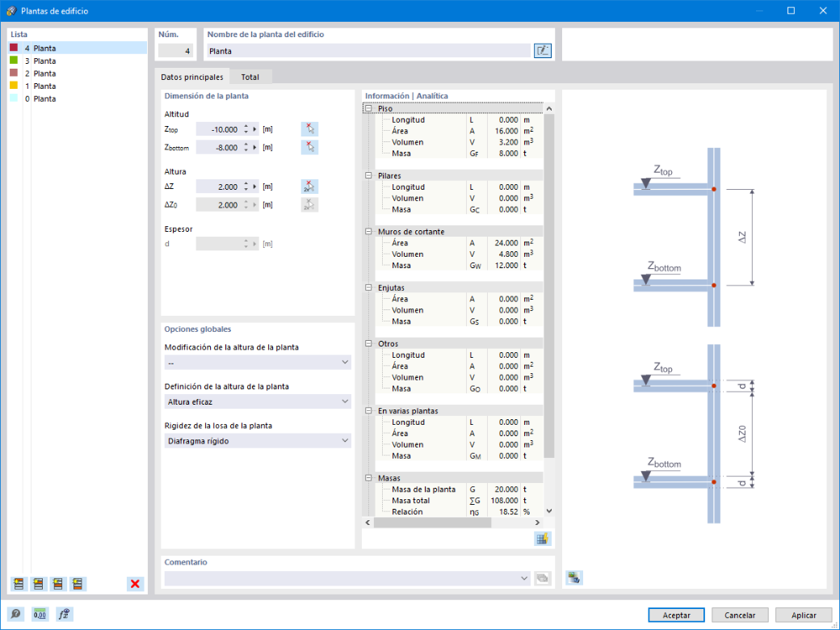Open units and decimals 0.00 icon
This screenshot has height=630, width=840.
click(x=40, y=614)
